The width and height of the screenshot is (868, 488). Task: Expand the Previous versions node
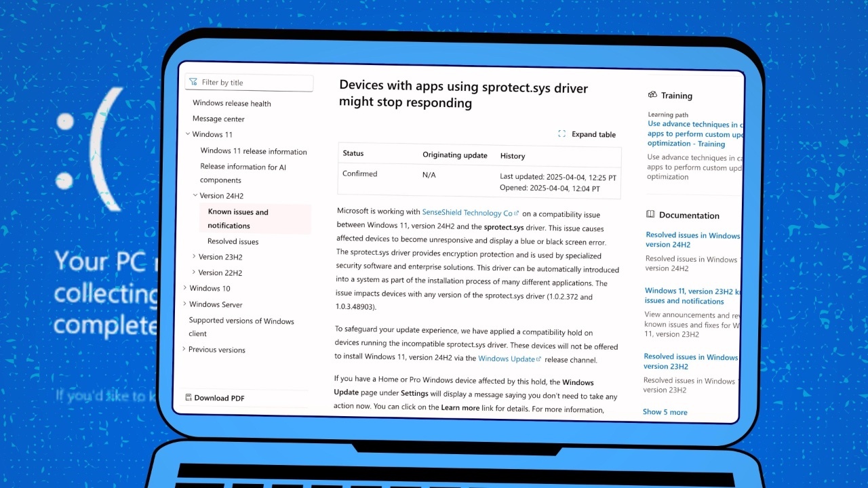tap(184, 349)
